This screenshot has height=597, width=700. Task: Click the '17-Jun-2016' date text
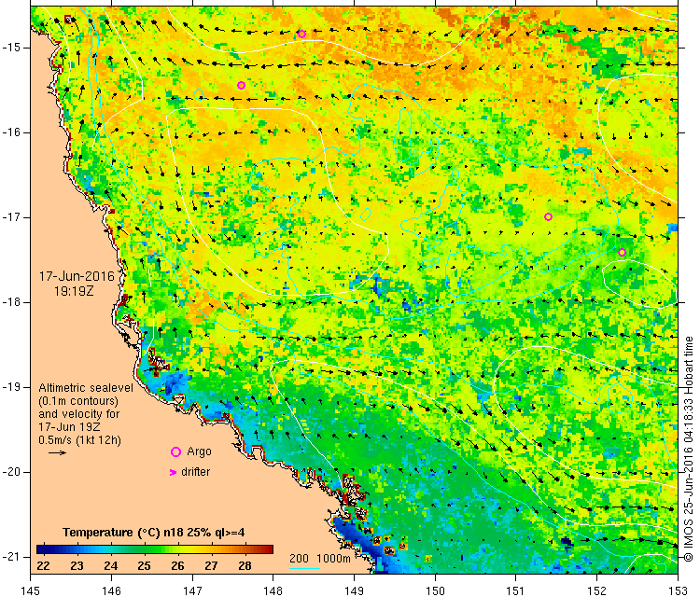tap(77, 276)
